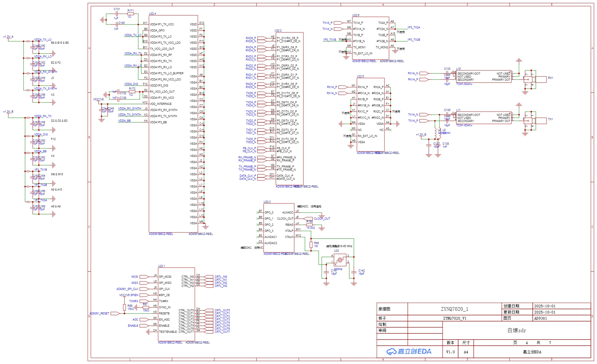Click capacitor C142 18pF symbol

click(x=354, y=272)
